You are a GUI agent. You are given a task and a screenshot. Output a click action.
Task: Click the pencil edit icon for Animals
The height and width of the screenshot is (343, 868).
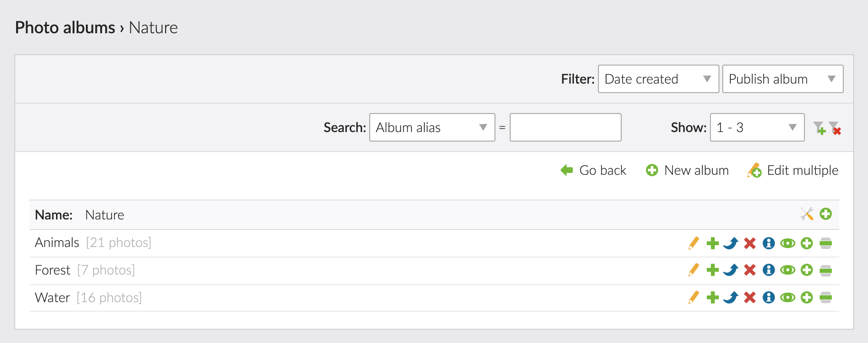(693, 243)
